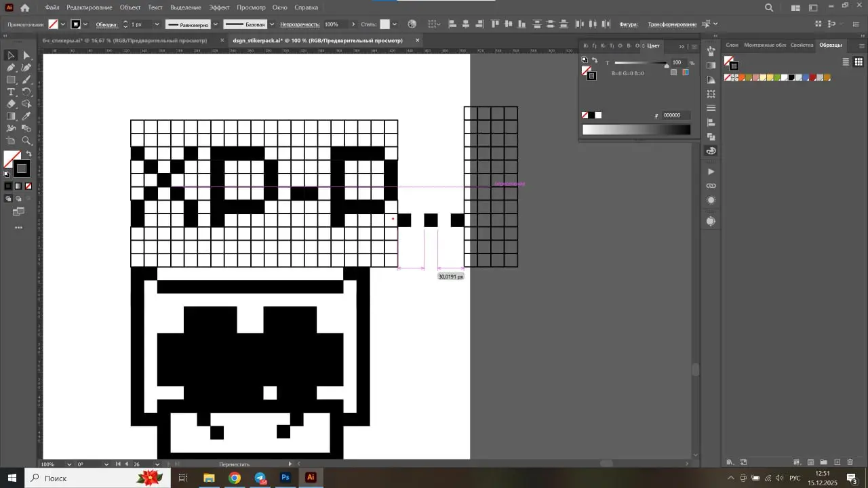Reset default fill and stroke colors
Viewport: 868px width, 488px height.
(x=7, y=174)
